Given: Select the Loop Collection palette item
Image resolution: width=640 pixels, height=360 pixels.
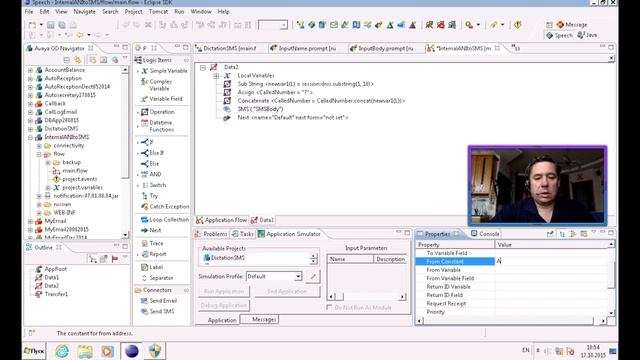Looking at the screenshot, I should [x=165, y=220].
